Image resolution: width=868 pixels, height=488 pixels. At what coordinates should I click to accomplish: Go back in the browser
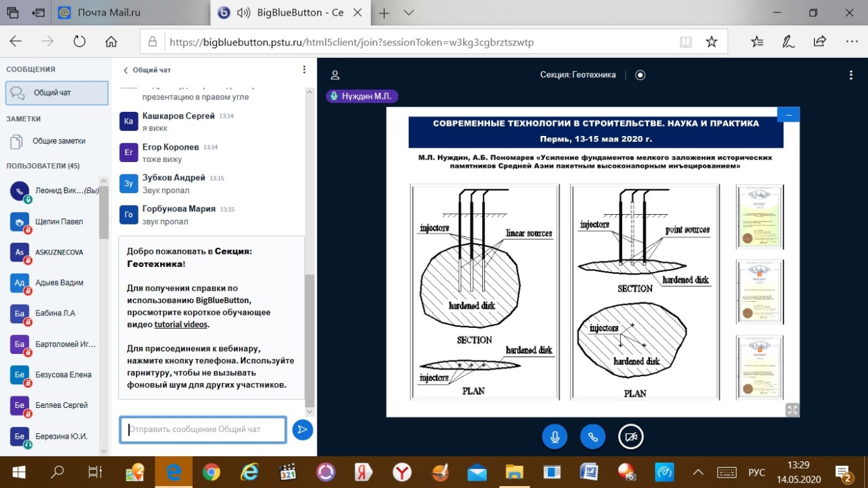point(16,42)
